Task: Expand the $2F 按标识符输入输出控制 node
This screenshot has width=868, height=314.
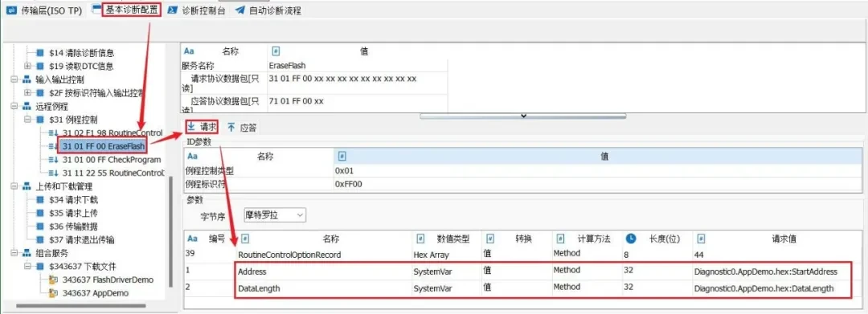Action: tap(27, 93)
